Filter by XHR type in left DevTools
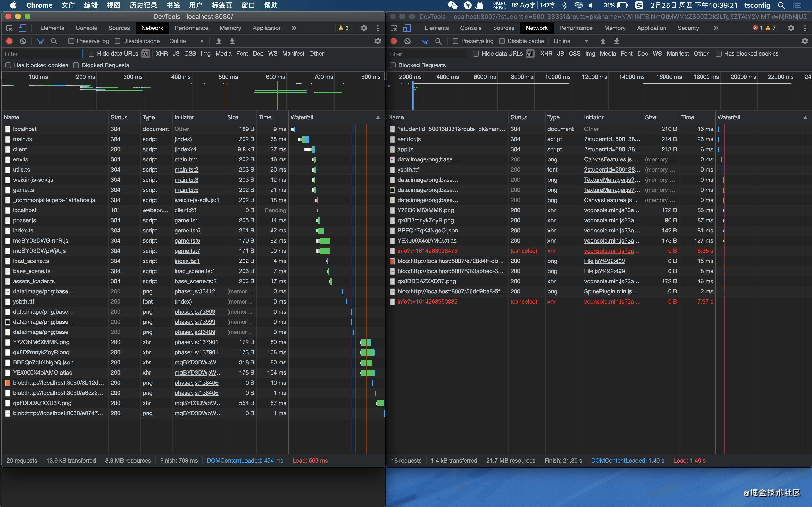The width and height of the screenshot is (812, 507). (x=162, y=54)
